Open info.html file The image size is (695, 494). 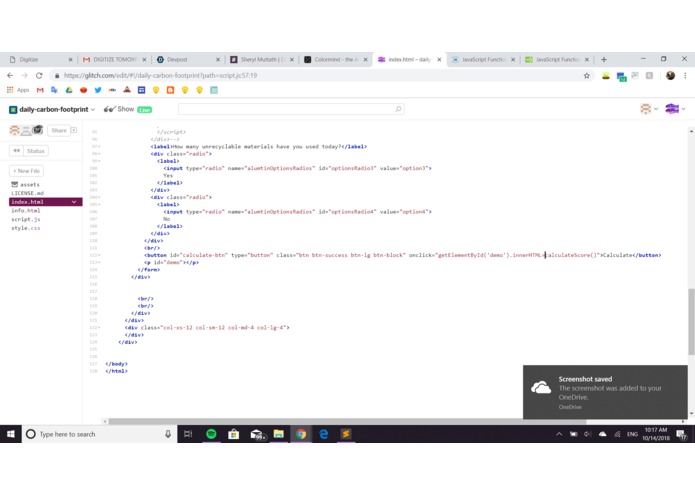26,210
